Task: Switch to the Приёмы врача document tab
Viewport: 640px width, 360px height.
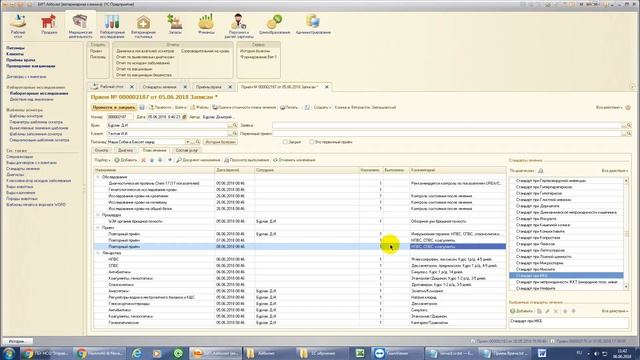Action: pyautogui.click(x=209, y=87)
